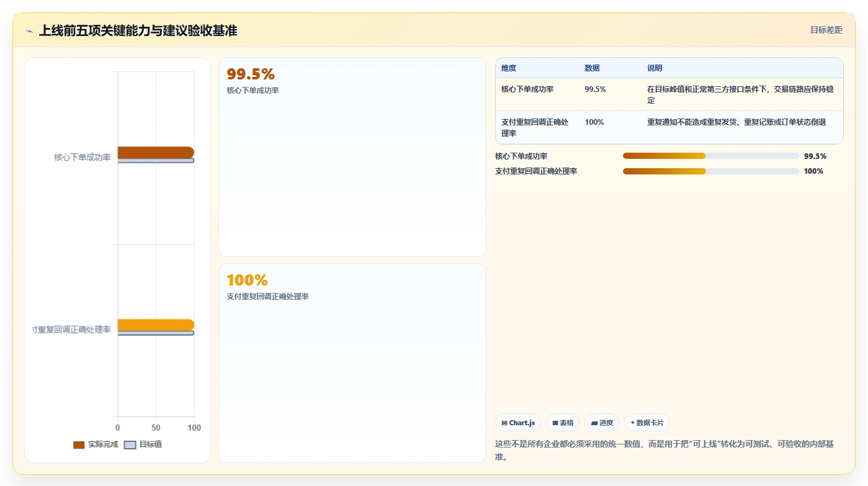Click the 维度 table column header

(x=509, y=68)
